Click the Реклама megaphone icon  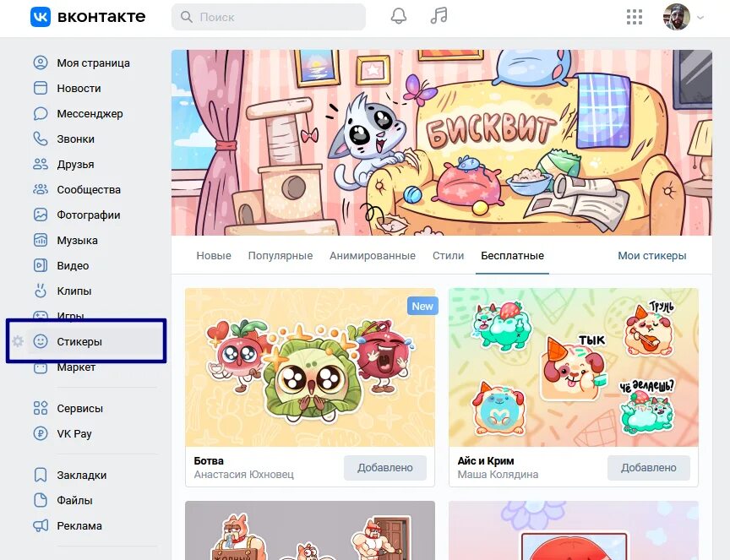pos(41,525)
